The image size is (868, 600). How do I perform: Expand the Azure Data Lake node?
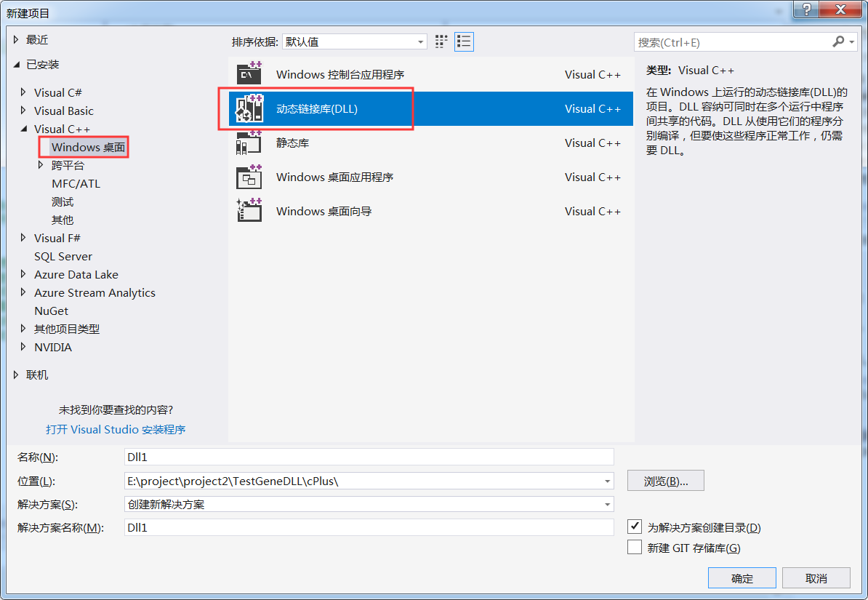point(23,273)
